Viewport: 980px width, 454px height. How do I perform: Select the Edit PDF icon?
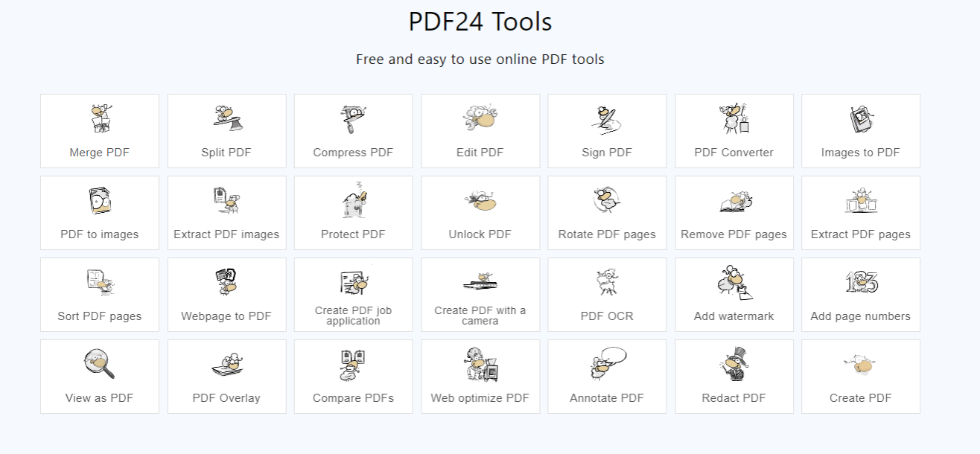(x=480, y=119)
